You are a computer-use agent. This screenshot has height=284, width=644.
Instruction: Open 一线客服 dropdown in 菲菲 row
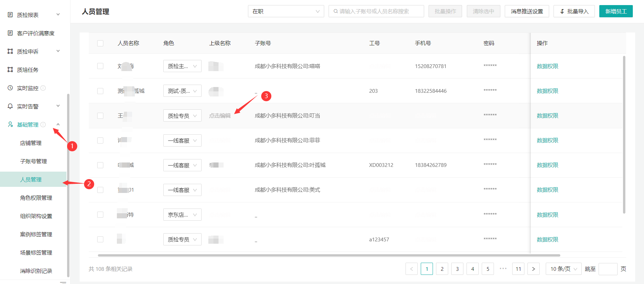[182, 140]
